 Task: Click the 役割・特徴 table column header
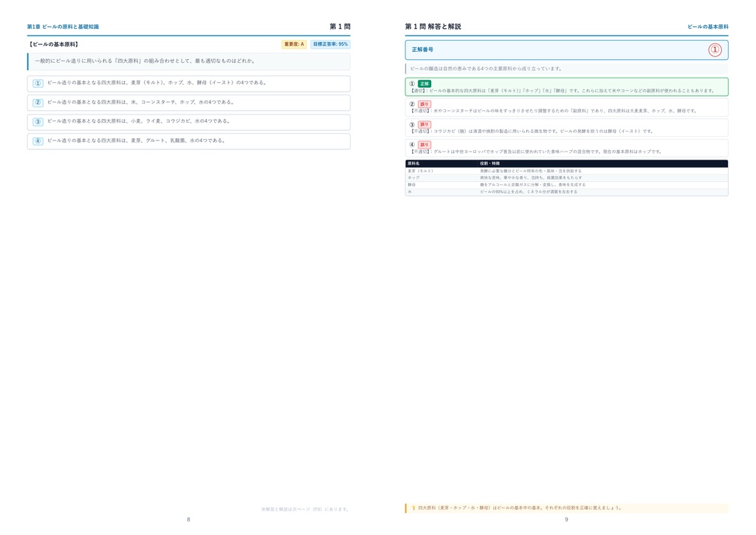tap(490, 163)
